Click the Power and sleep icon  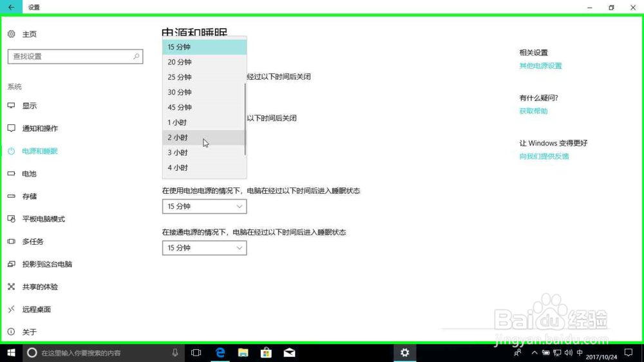pyautogui.click(x=12, y=151)
